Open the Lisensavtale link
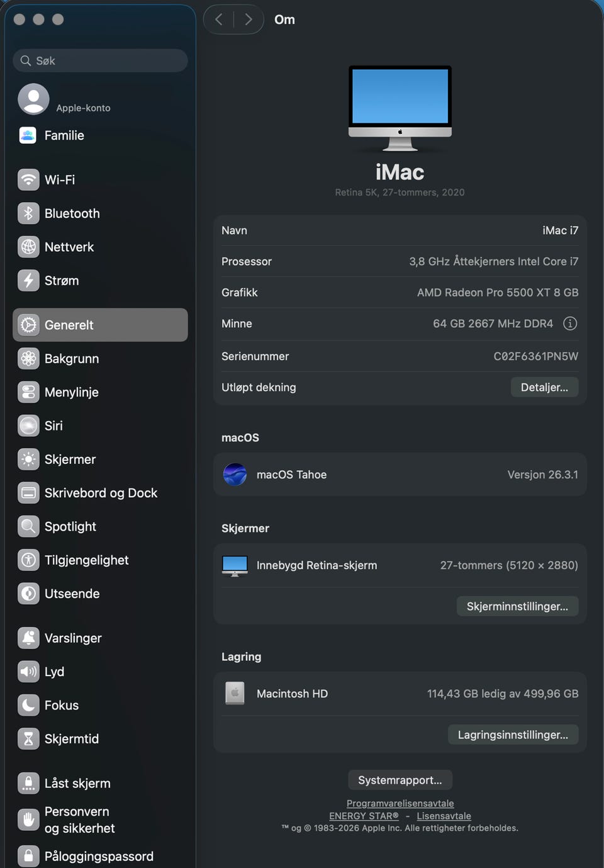The width and height of the screenshot is (604, 868). click(x=444, y=816)
